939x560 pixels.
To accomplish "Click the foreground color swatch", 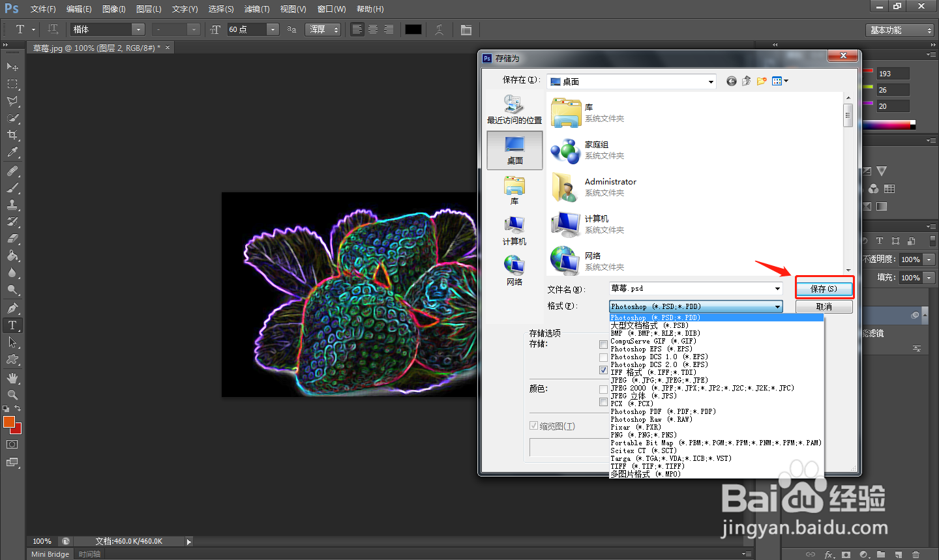I will pyautogui.click(x=8, y=422).
